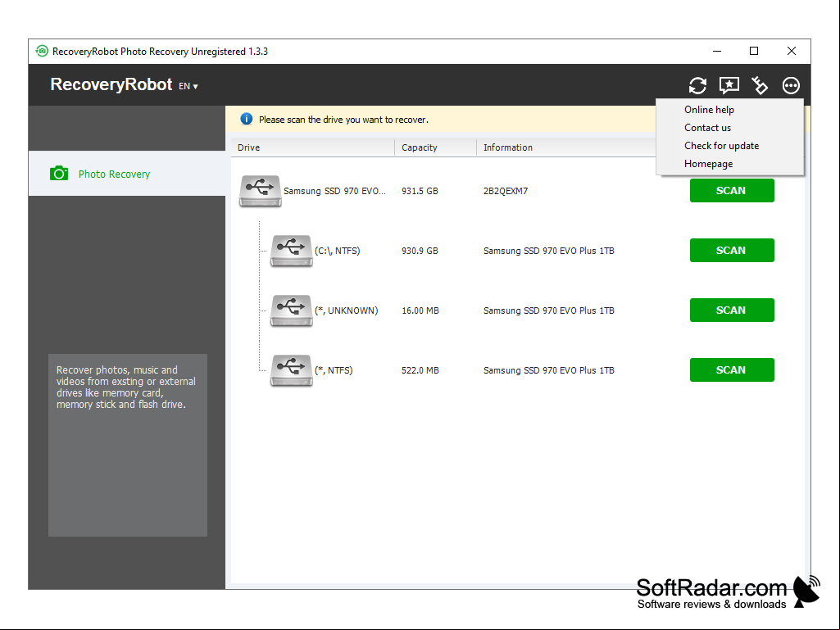Select the (C:\, NTFS) partition label
This screenshot has height=630, width=840.
pos(337,251)
